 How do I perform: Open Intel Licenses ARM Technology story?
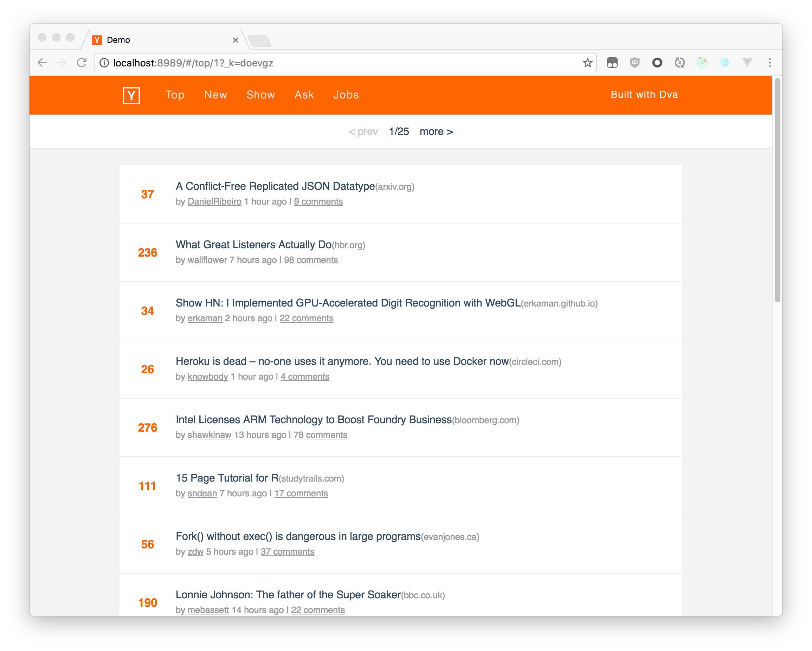(x=313, y=420)
